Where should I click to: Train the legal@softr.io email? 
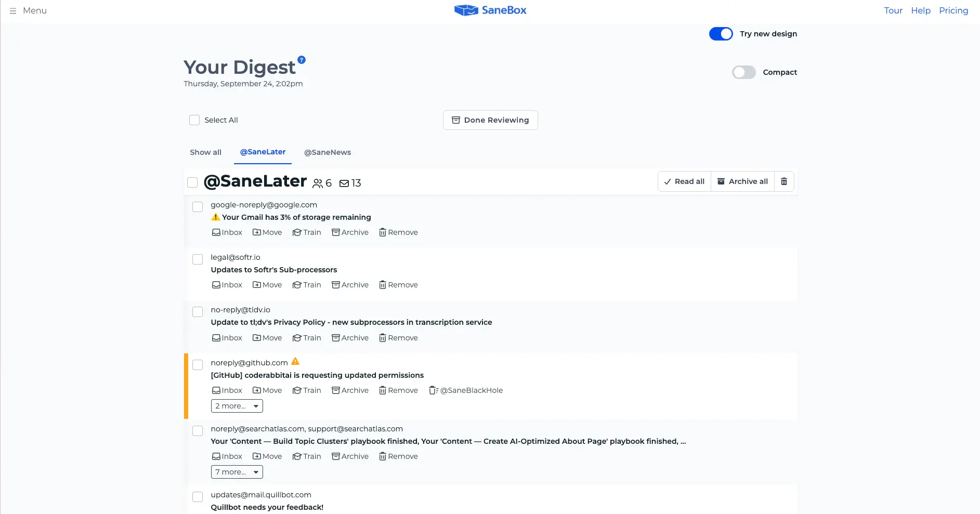307,285
